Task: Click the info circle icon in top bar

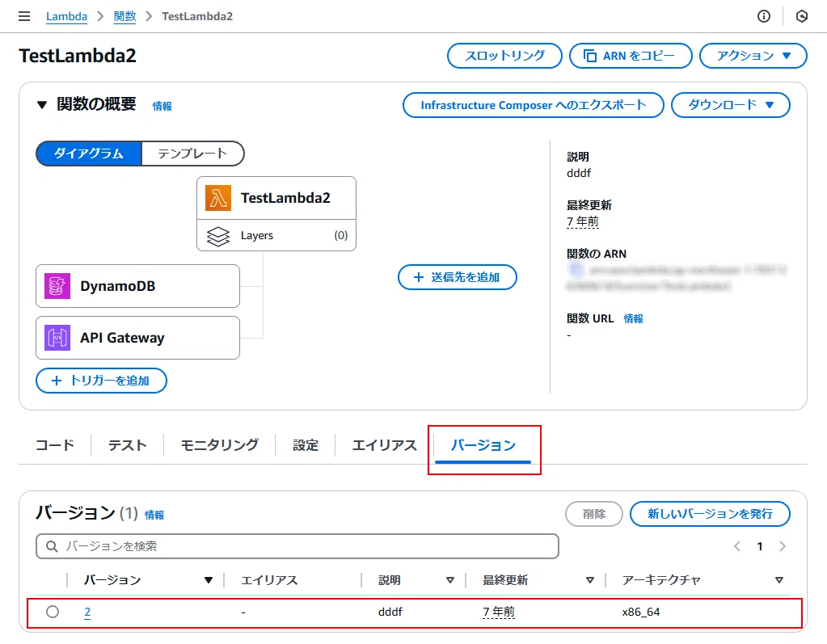Action: tap(763, 16)
